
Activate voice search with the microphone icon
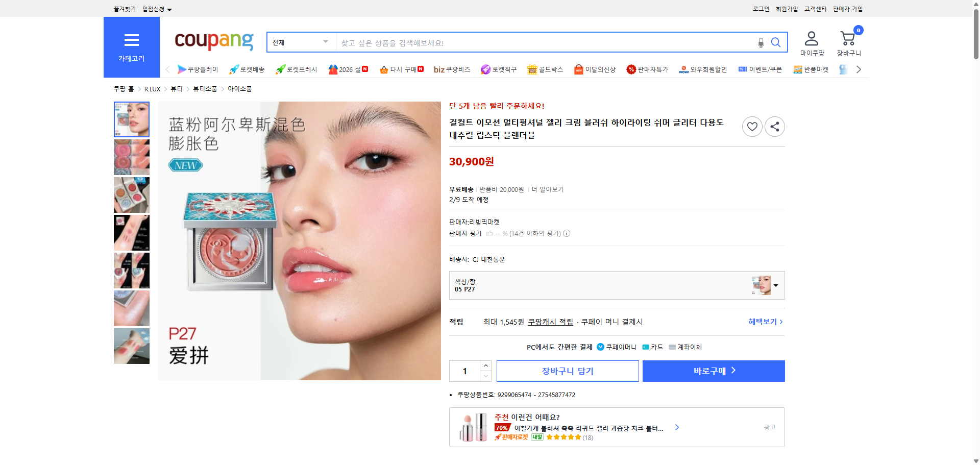click(760, 42)
